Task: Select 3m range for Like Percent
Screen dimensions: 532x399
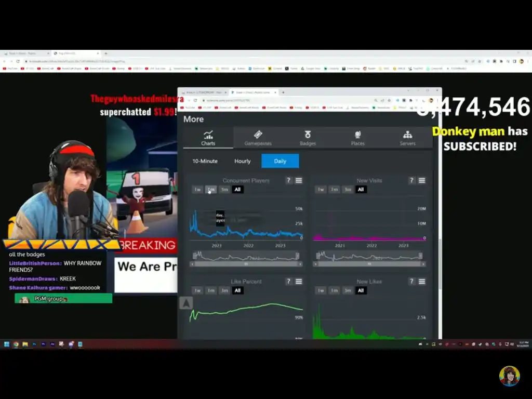Action: [224, 290]
